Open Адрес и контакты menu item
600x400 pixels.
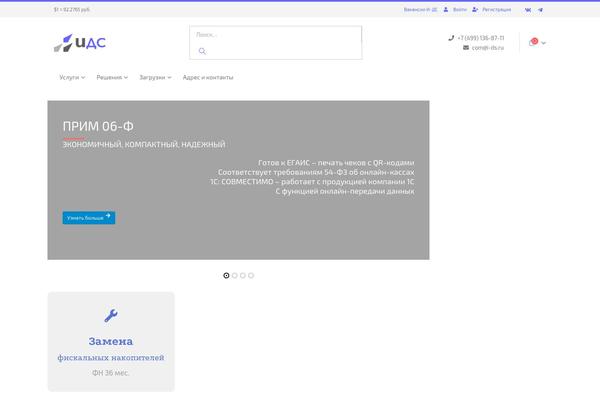208,77
